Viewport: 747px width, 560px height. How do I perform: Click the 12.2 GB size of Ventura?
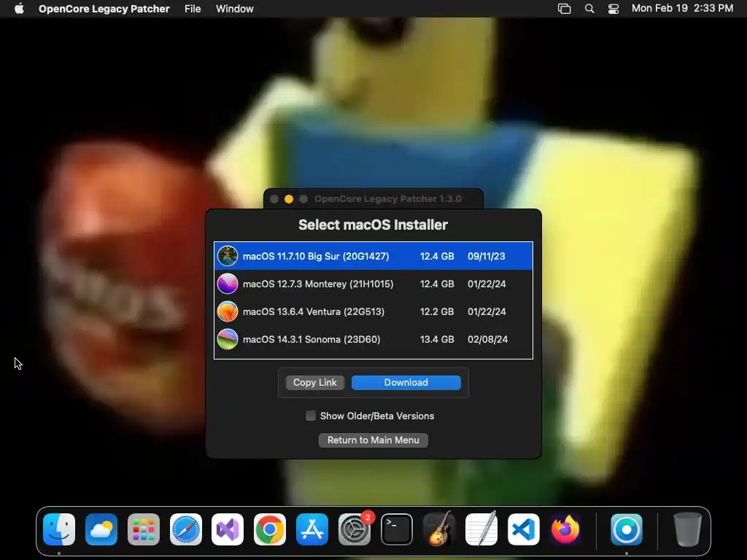pos(437,312)
